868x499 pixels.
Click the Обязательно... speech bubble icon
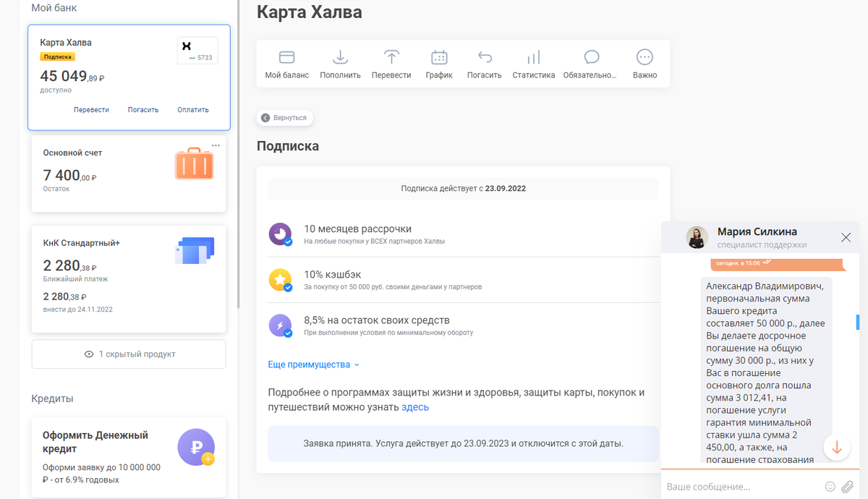[592, 57]
